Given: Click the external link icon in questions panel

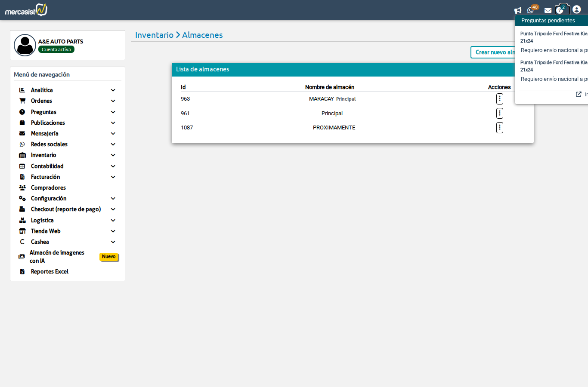Looking at the screenshot, I should pyautogui.click(x=579, y=94).
